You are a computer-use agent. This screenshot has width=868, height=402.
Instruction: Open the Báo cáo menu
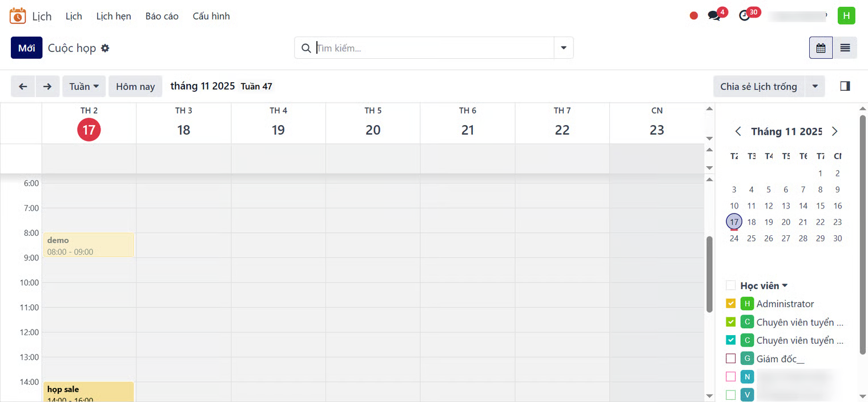click(x=162, y=16)
